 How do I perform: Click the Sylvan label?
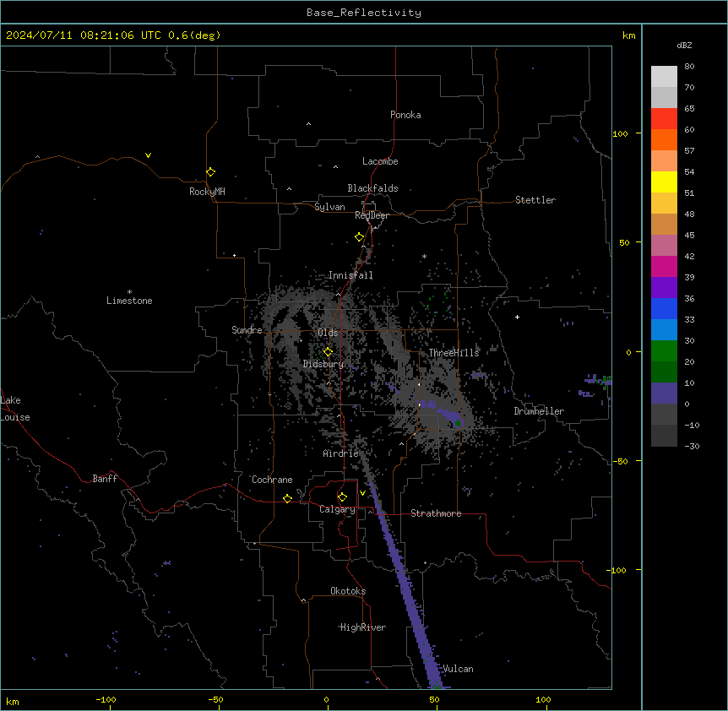(x=329, y=207)
